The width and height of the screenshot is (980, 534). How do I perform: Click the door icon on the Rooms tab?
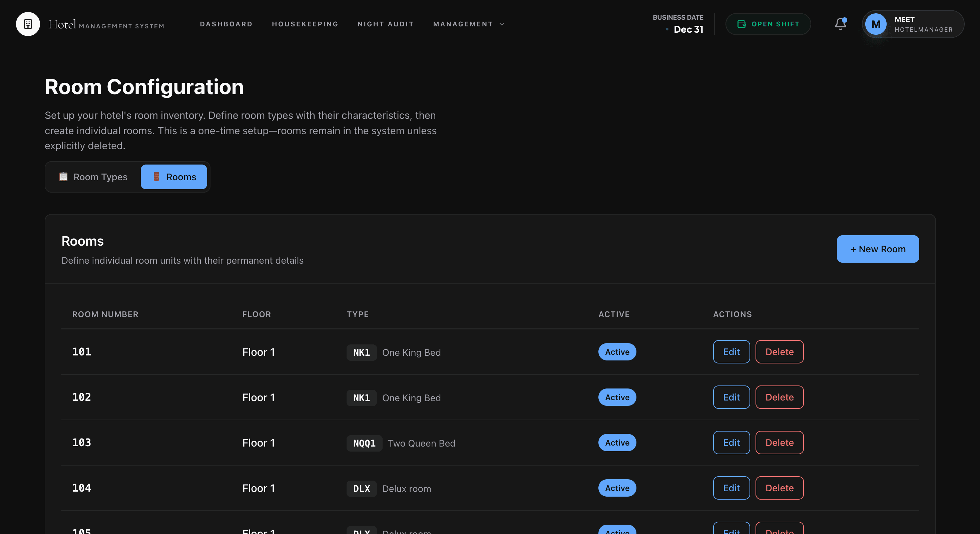point(156,177)
